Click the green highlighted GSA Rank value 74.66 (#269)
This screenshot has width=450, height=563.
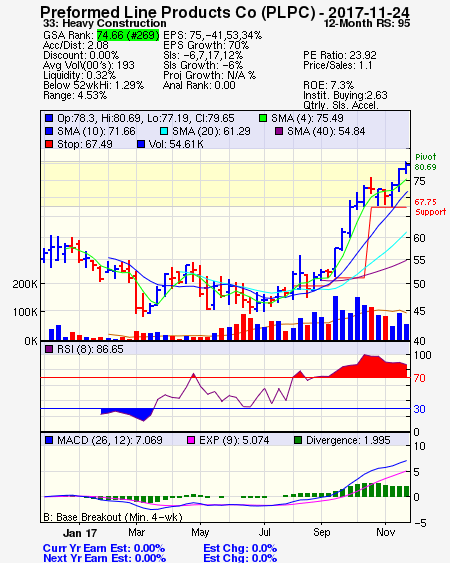point(128,35)
